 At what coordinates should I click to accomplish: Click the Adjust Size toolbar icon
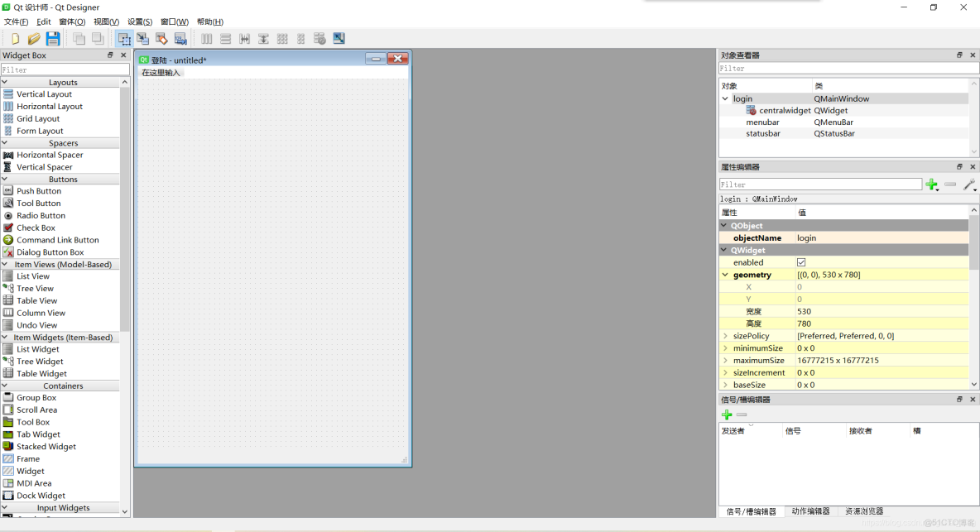pos(339,38)
